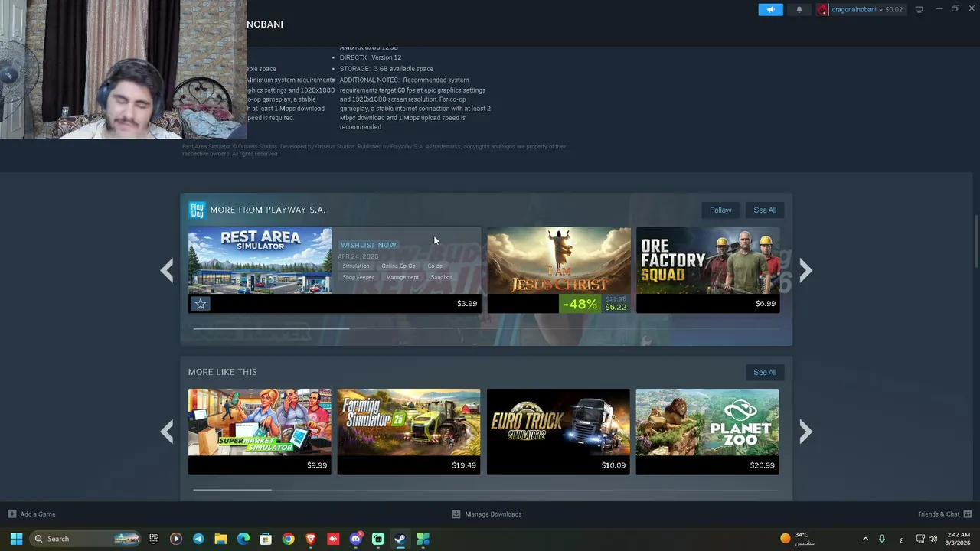Click the dragonalnobani profile avatar
Screen dimensions: 980x551
pos(823,9)
